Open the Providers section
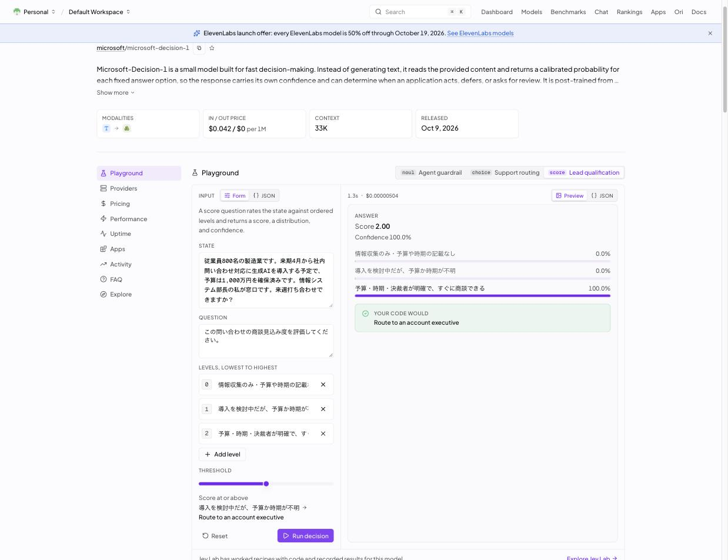 (x=139, y=188)
